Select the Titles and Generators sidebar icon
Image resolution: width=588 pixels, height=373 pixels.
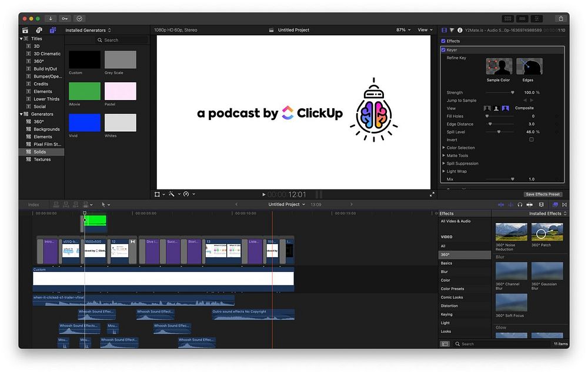point(53,30)
